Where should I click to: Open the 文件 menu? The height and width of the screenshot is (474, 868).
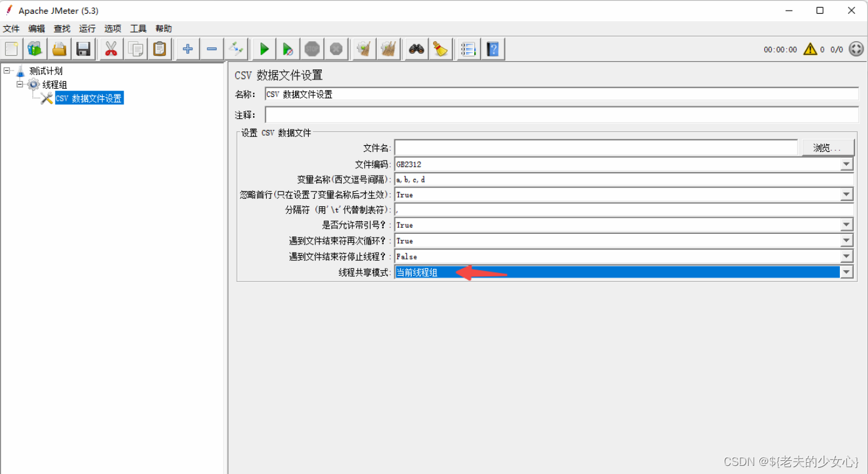coord(11,29)
